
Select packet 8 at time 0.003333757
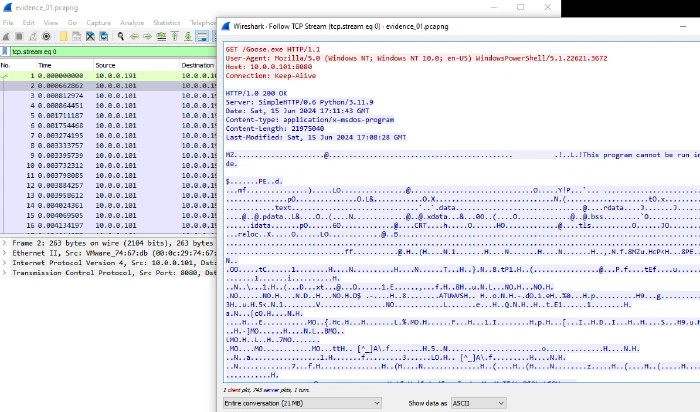108,145
